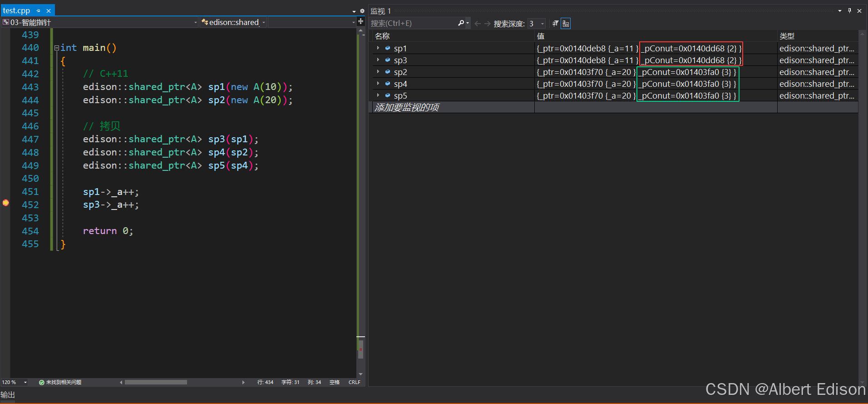Click the return 0; statement
This screenshot has width=868, height=404.
pos(108,231)
